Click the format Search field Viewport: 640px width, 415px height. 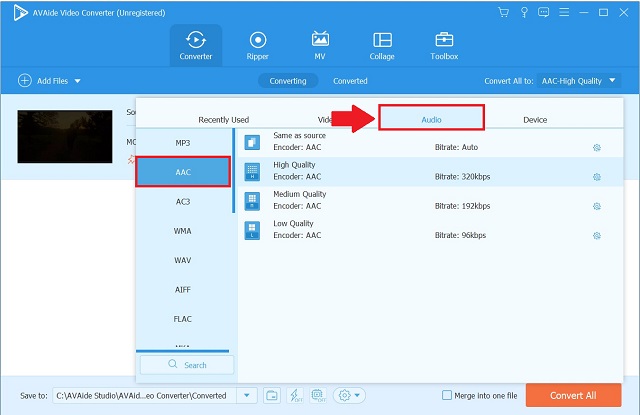187,365
